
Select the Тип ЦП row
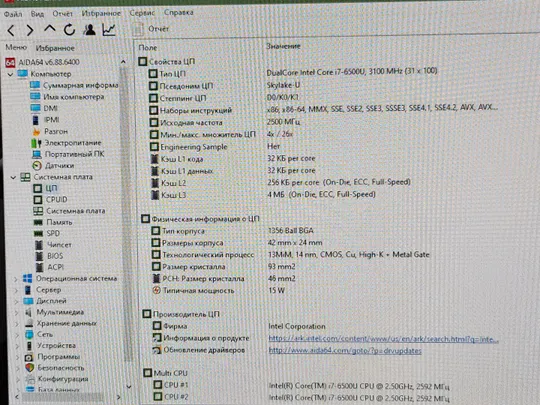(x=293, y=73)
